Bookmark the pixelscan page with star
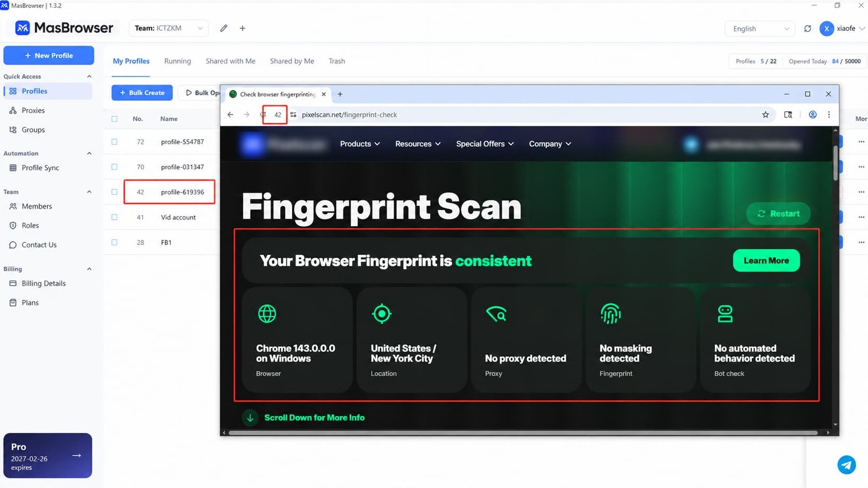Viewport: 868px width, 488px height. coord(766,114)
